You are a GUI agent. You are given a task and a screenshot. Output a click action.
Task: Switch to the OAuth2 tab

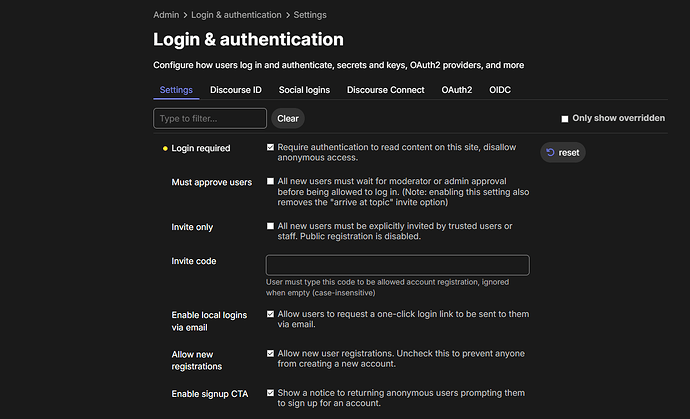coord(457,90)
